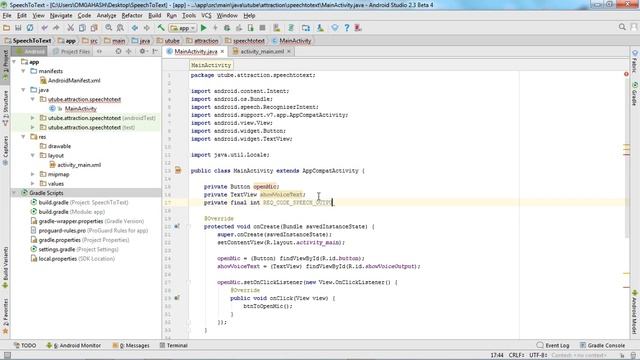Click Collapse All in the project panel header
The image size is (640, 360).
tap(129, 51)
